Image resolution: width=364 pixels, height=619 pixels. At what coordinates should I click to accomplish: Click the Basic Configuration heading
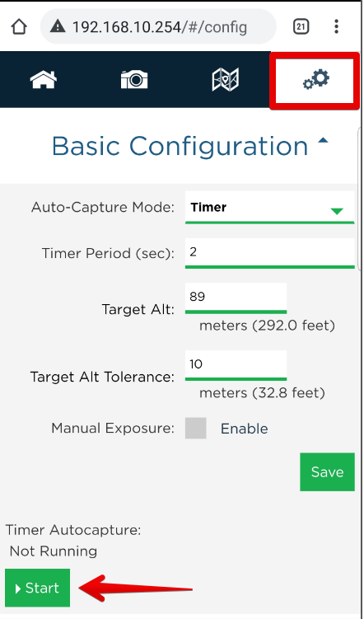(x=180, y=147)
